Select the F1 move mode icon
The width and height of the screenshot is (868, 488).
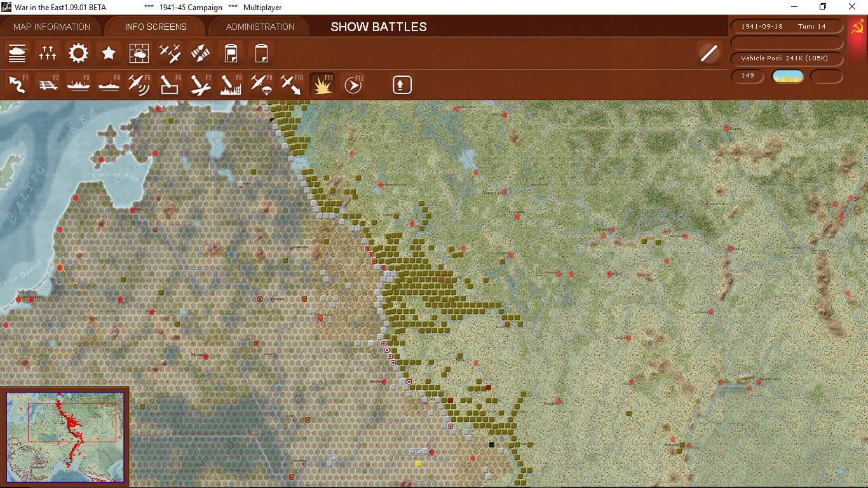[x=17, y=84]
